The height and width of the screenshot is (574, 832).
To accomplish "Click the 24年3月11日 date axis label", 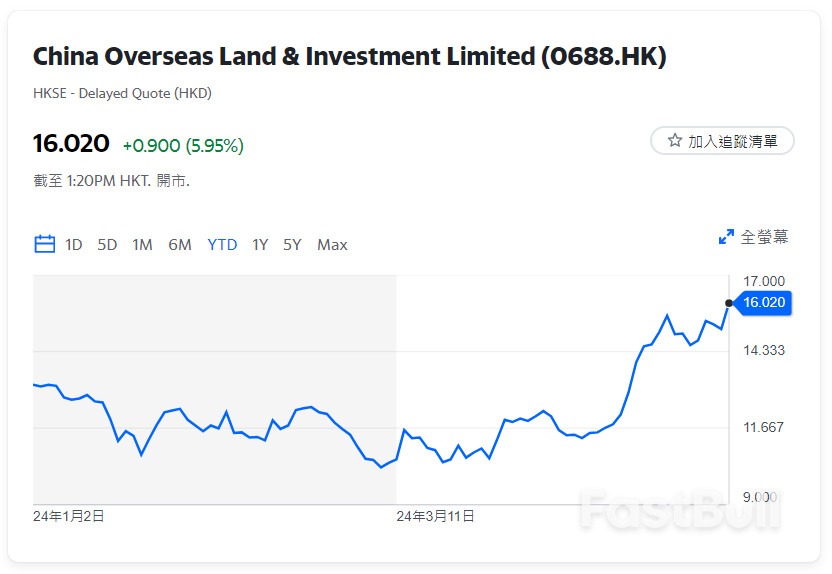I will tap(435, 516).
